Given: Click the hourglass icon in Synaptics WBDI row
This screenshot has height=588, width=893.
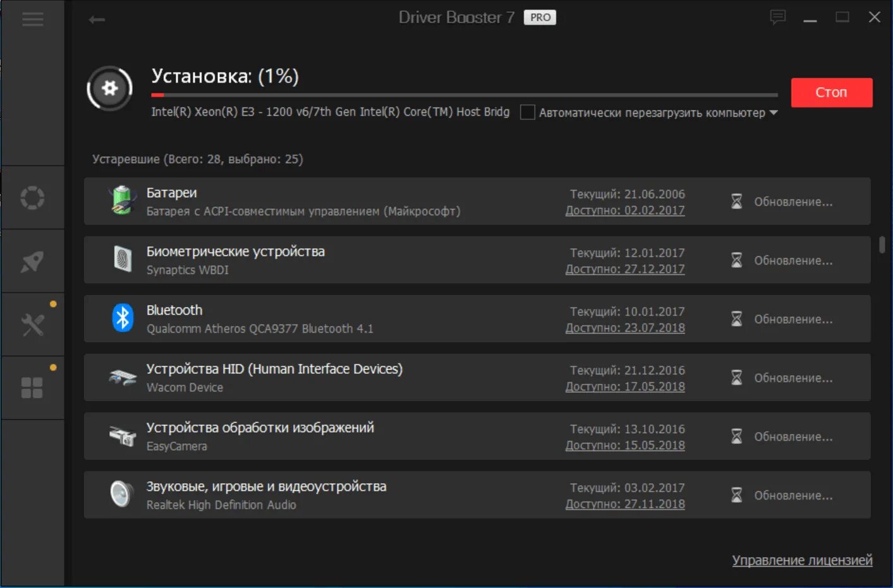Looking at the screenshot, I should 737,260.
